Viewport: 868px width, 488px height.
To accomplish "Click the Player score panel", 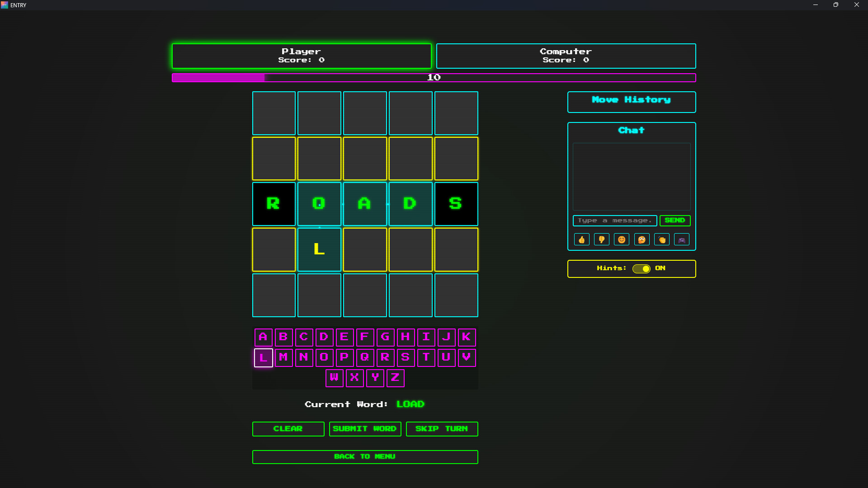I will point(302,56).
